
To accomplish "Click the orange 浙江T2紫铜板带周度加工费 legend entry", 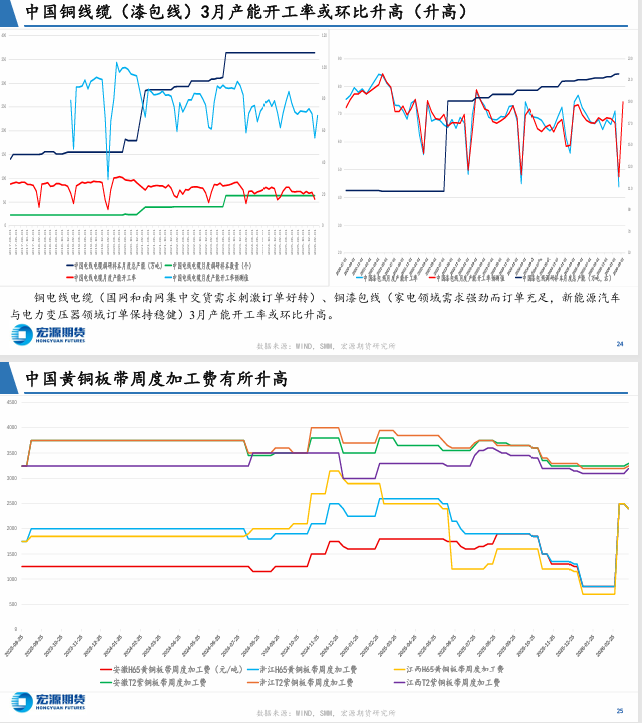I will tap(300, 682).
